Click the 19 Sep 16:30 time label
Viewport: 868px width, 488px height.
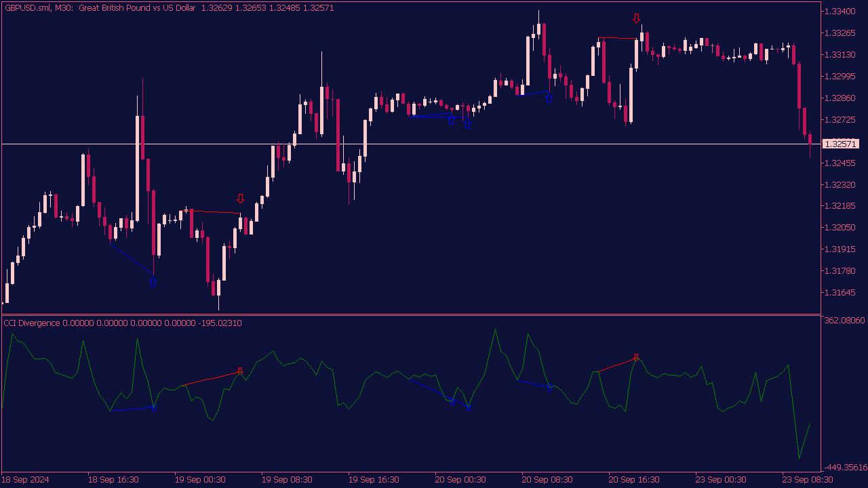[x=374, y=479]
